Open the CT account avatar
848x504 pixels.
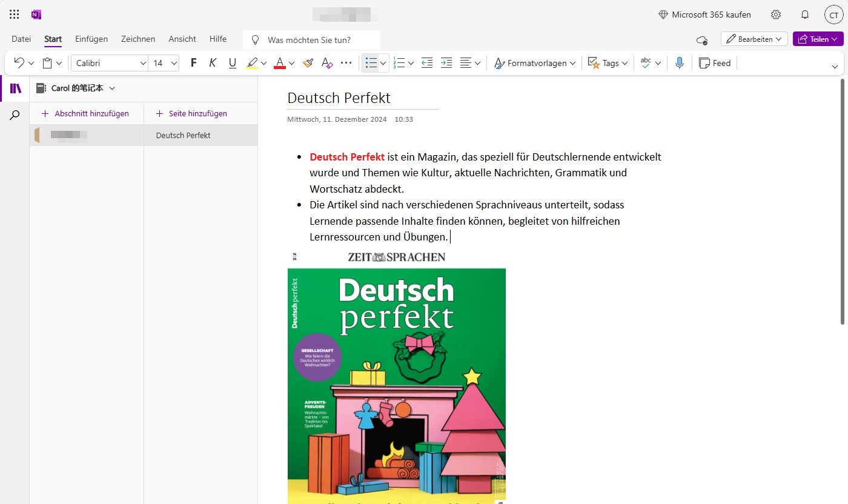point(834,15)
